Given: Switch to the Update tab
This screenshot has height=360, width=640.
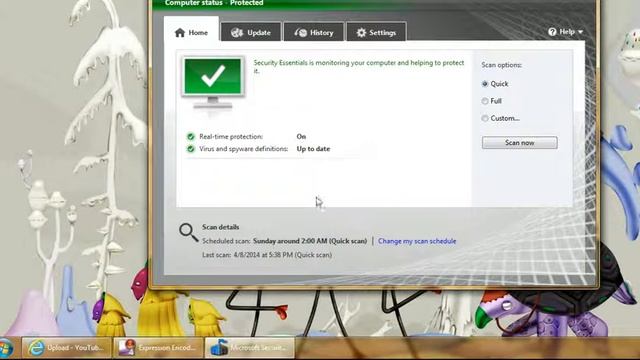Looking at the screenshot, I should pos(251,32).
